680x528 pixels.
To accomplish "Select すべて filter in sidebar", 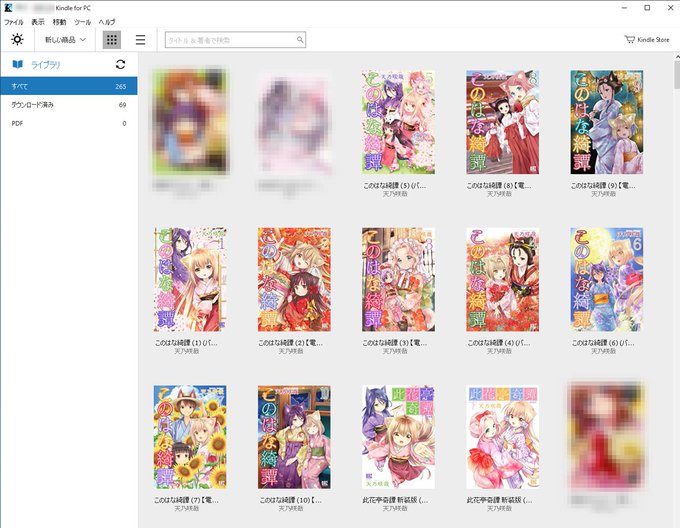I will pyautogui.click(x=69, y=86).
